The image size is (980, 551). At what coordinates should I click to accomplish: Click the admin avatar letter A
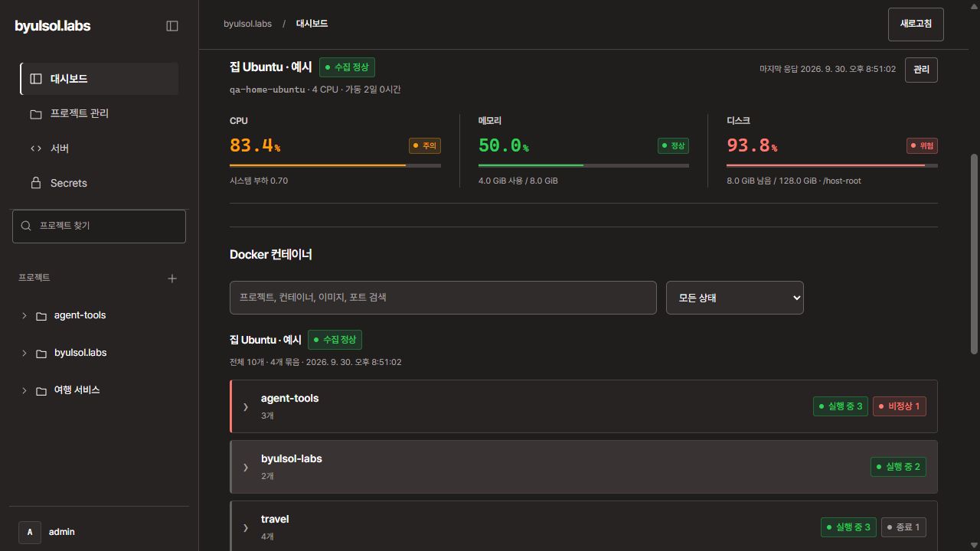pyautogui.click(x=30, y=532)
